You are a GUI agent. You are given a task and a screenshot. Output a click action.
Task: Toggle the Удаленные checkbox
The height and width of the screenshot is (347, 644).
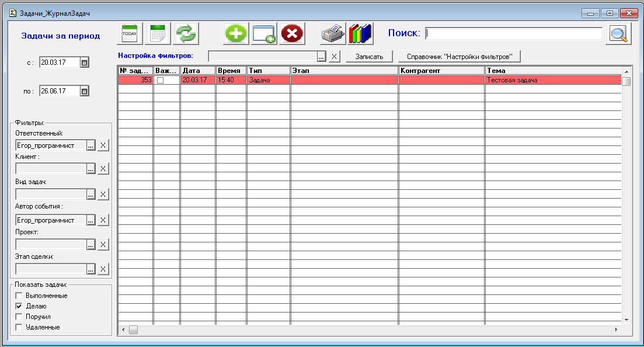(x=19, y=328)
